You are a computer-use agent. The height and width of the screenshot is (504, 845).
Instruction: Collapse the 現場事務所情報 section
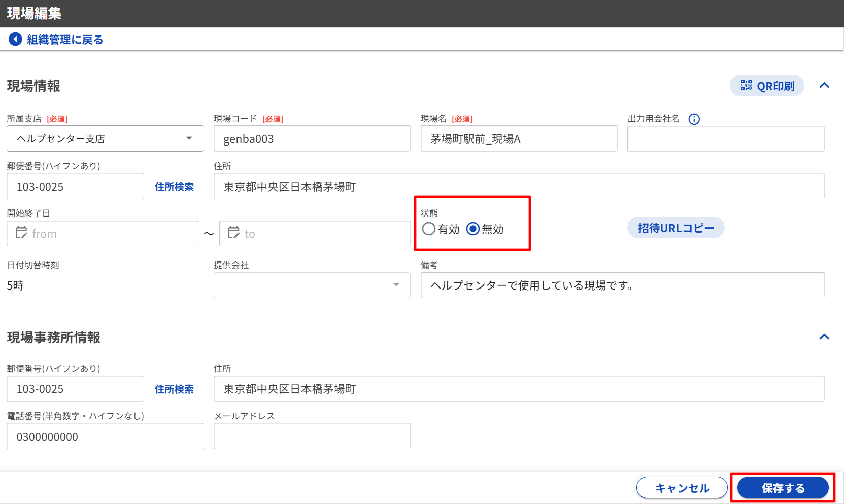[x=824, y=337]
